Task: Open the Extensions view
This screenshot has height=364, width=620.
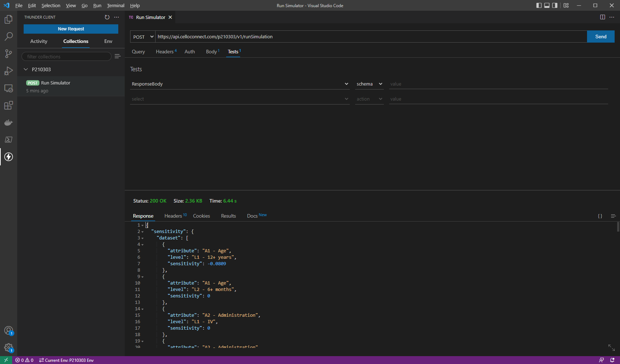Action: coord(8,105)
